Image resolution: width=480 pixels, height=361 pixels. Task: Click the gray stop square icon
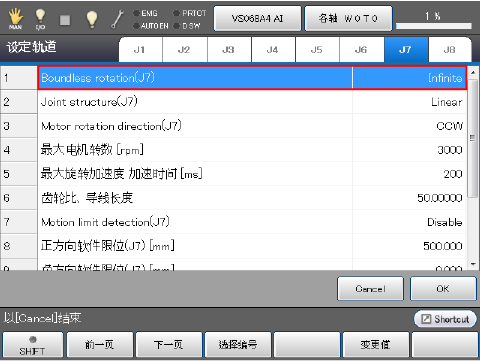pyautogui.click(x=65, y=20)
